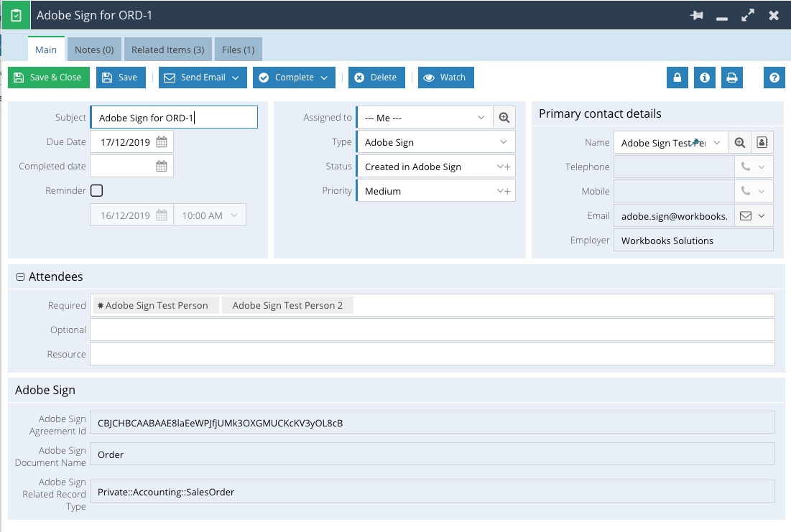Click the lock icon button
This screenshot has height=532, width=791.
[x=677, y=78]
